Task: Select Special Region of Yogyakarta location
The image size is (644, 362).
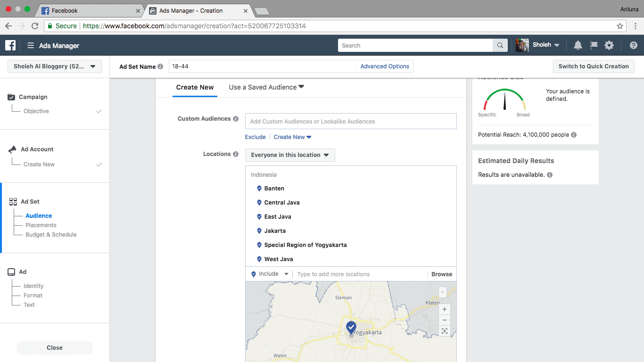Action: pos(305,245)
